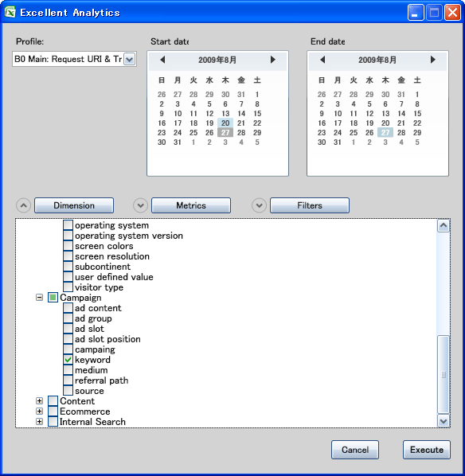465x476 pixels.
Task: Collapse the Campaign tree node
Action: coord(39,298)
